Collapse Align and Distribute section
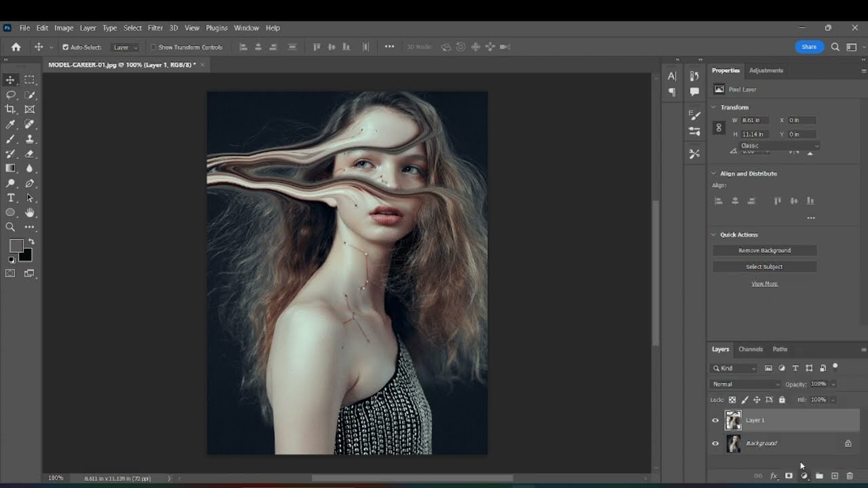The image size is (868, 488). 713,174
